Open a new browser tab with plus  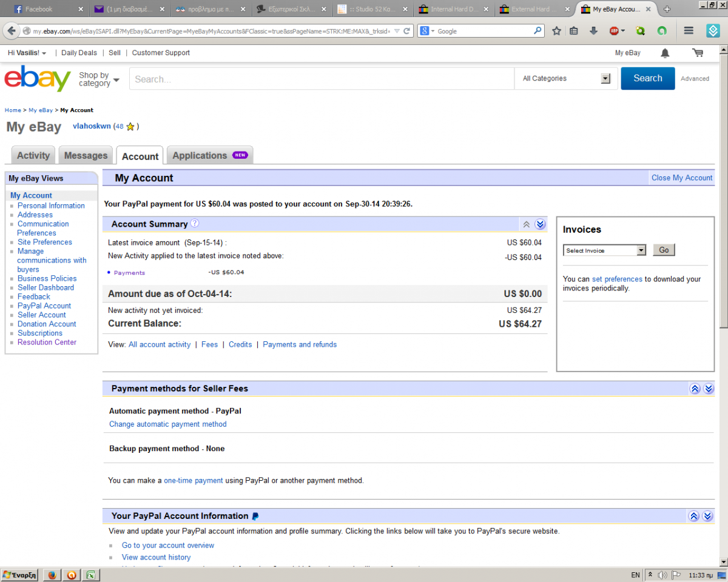tap(667, 9)
